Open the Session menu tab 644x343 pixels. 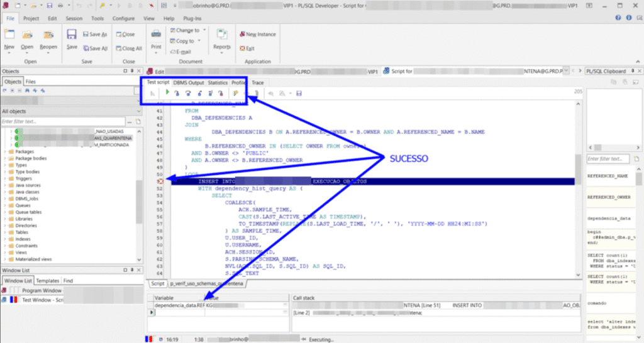coord(74,19)
